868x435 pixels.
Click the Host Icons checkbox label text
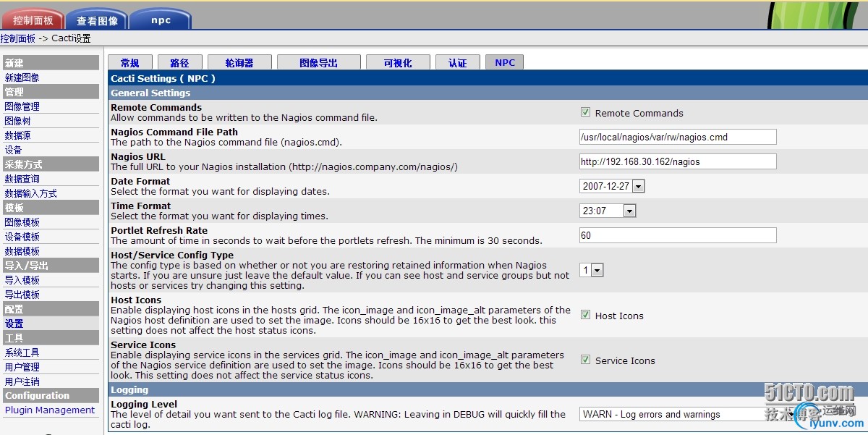click(619, 316)
